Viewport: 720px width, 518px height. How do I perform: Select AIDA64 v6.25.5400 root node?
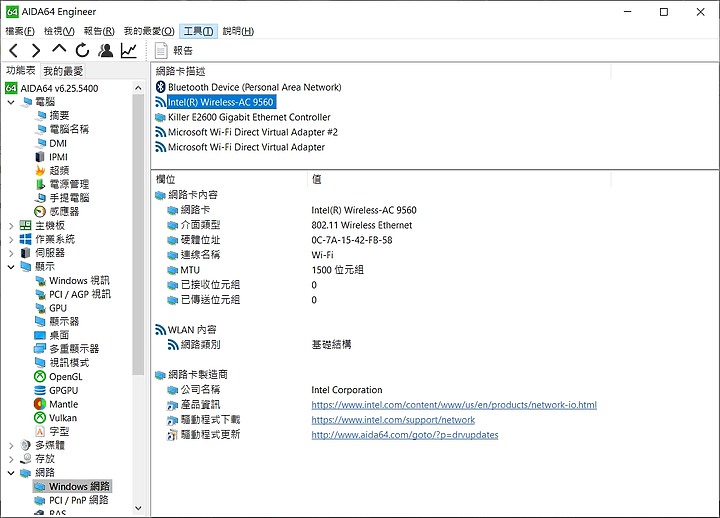click(x=59, y=88)
